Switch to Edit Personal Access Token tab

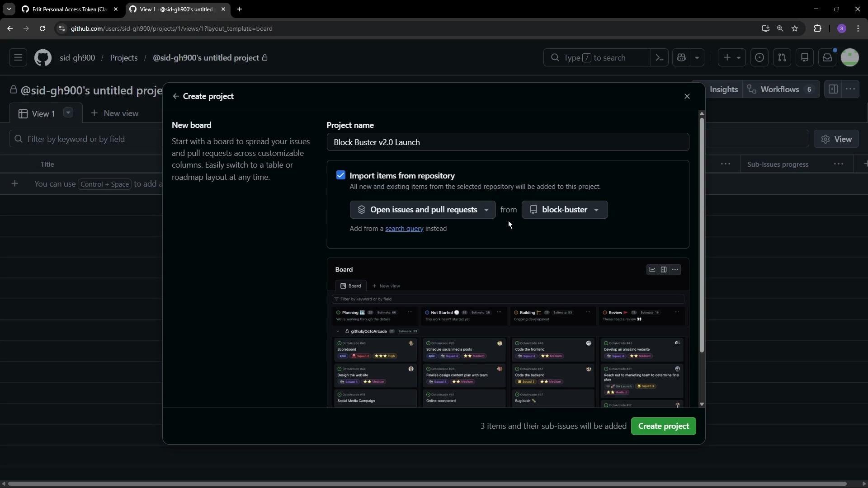(70, 9)
